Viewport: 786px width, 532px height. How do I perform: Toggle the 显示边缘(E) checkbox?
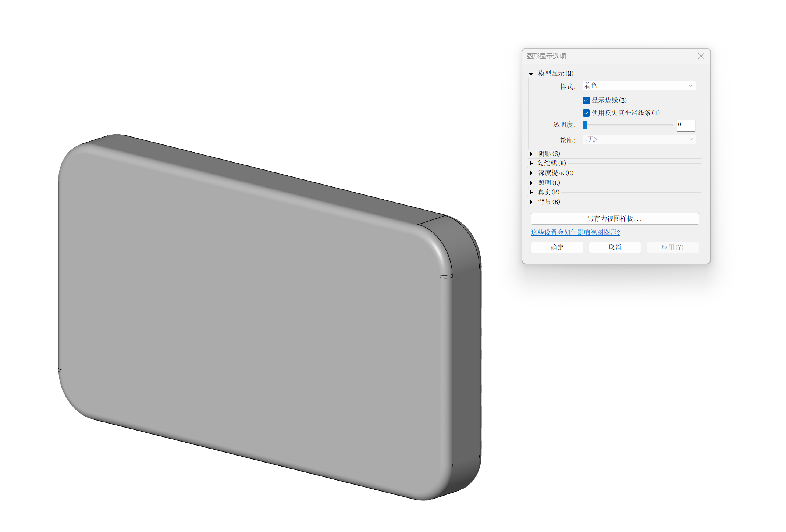coord(586,100)
